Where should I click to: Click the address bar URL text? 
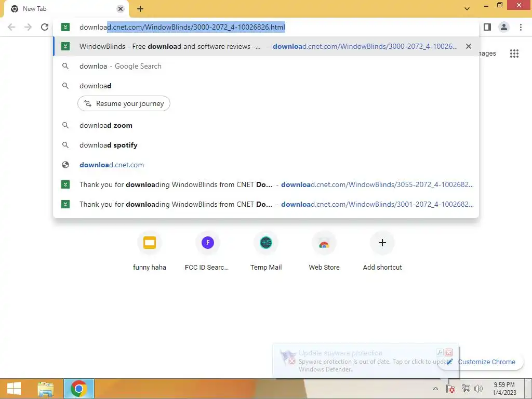coord(182,27)
